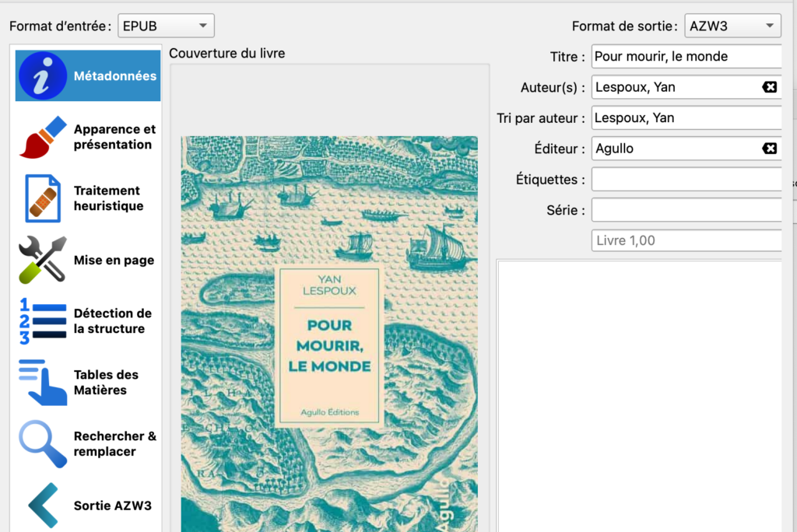Click the Couverture du livre heading
The image size is (797, 532).
226,54
